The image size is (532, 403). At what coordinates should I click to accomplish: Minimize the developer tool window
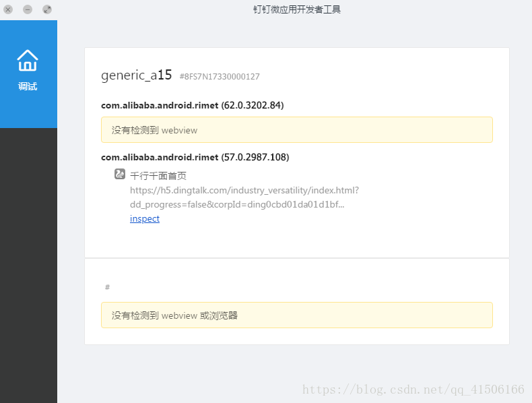click(x=28, y=9)
